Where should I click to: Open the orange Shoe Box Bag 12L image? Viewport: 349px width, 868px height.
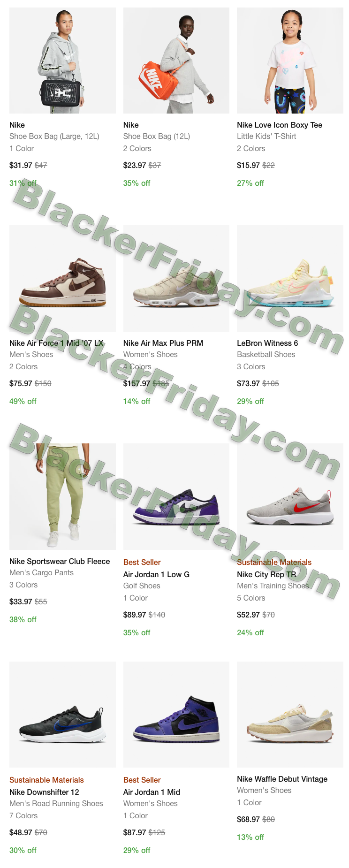[176, 60]
